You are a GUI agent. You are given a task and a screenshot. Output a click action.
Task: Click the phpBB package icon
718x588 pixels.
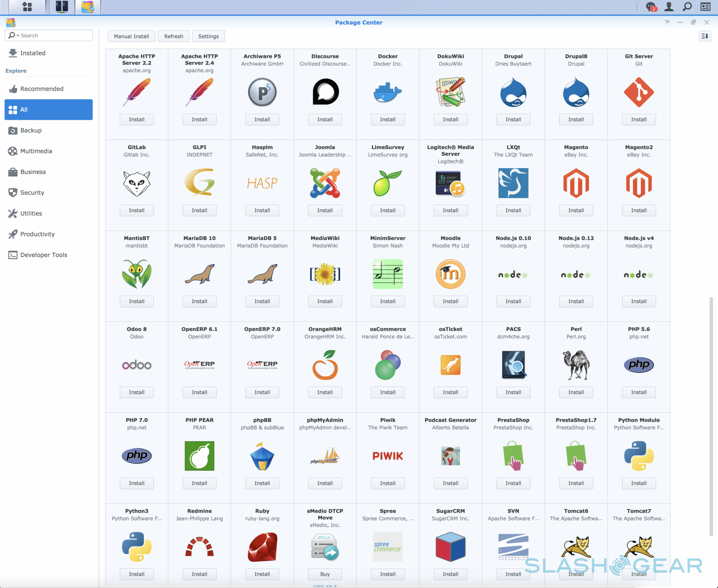262,456
